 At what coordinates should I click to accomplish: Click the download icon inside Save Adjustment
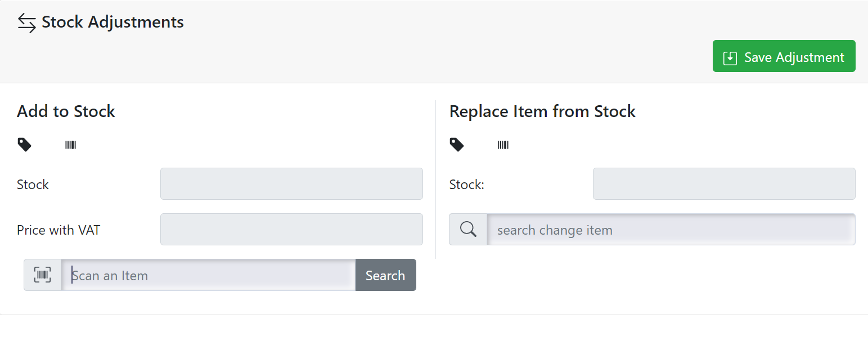pos(730,57)
